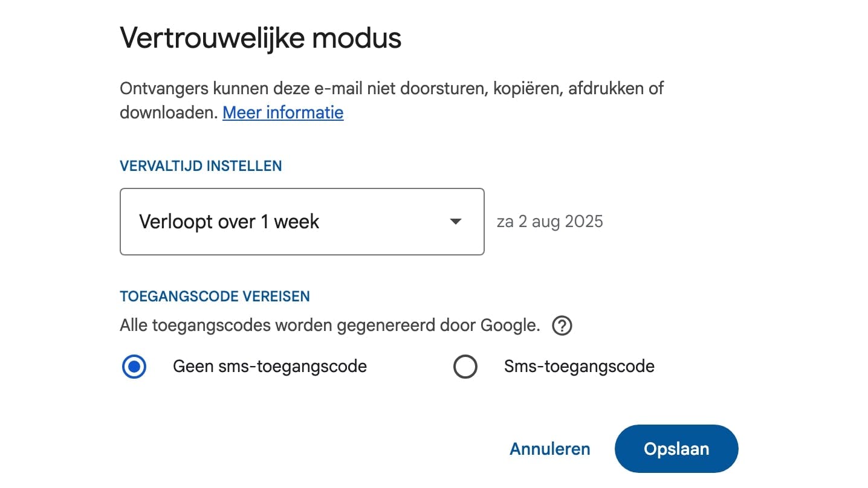
Task: Open the 'Meer informatie' link
Action: (x=283, y=112)
